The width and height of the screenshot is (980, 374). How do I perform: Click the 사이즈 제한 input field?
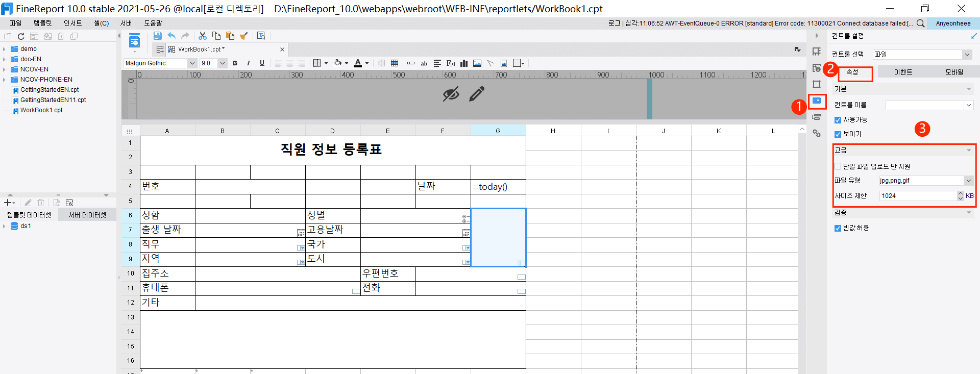(918, 196)
